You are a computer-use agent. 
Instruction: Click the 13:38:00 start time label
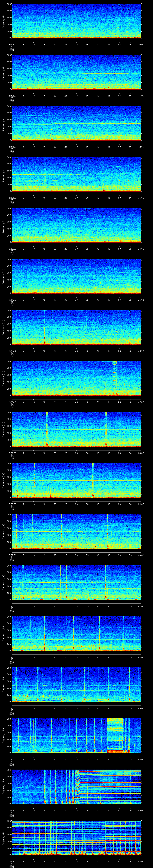coord(12,504)
